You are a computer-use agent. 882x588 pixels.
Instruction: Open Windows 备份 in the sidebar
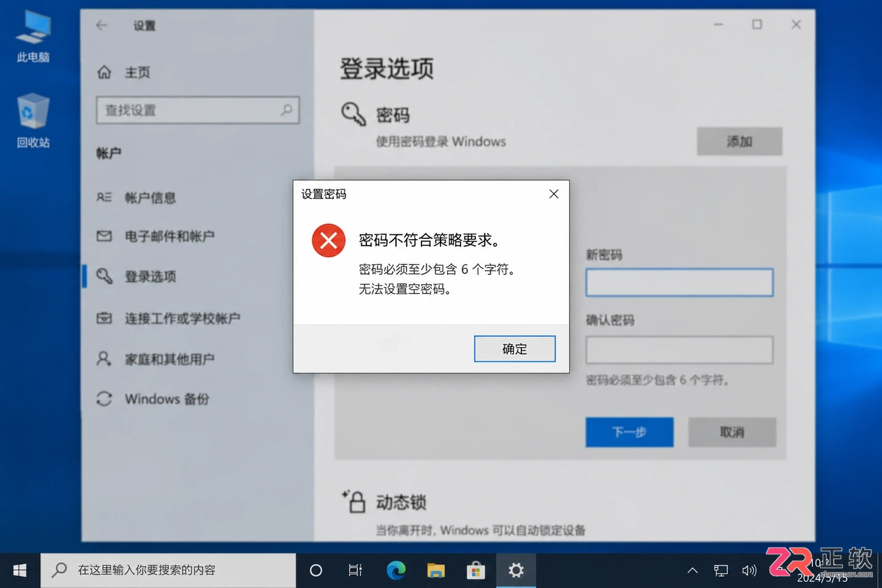167,399
